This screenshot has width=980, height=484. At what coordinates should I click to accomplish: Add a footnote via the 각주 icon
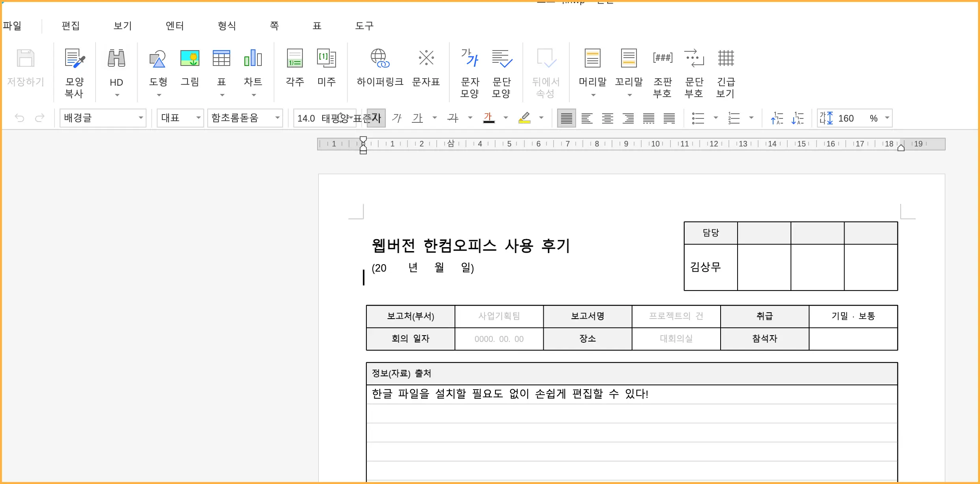click(x=294, y=71)
